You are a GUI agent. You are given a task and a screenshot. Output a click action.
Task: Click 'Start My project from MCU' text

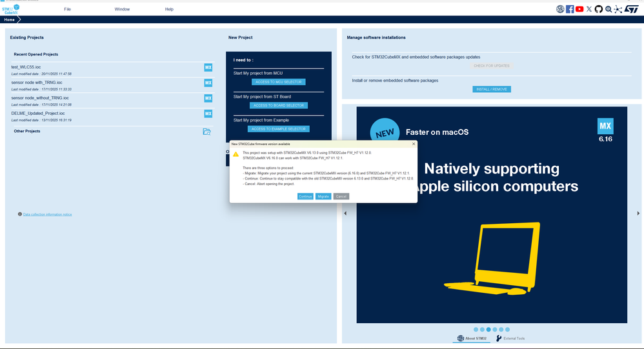[258, 73]
